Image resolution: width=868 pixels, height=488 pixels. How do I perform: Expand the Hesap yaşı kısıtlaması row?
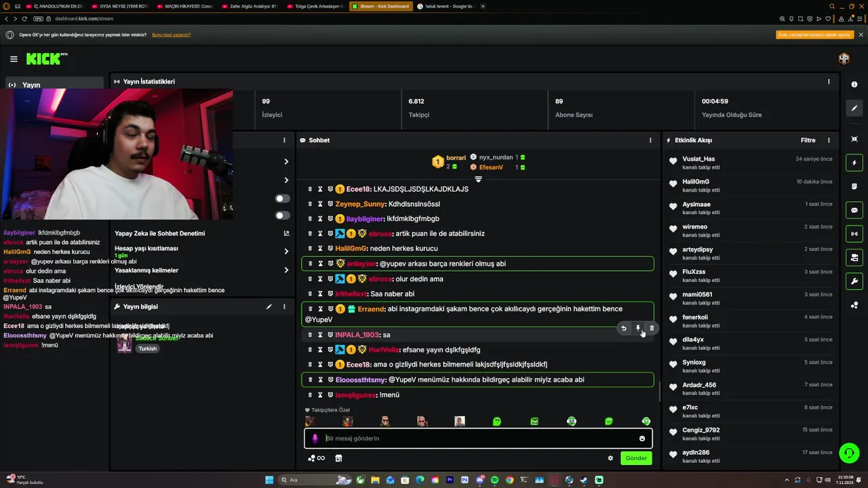pos(203,251)
